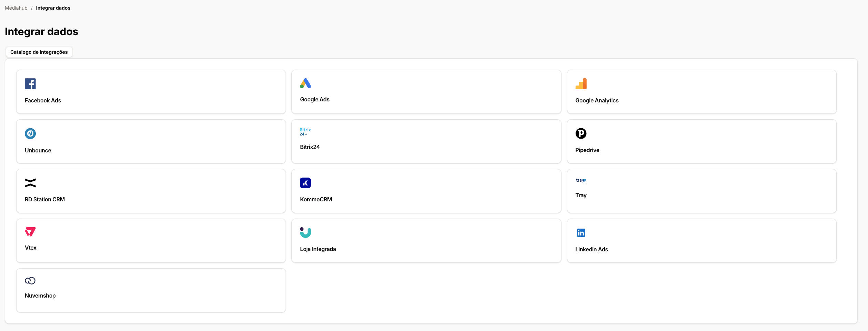Choose the Nuvemshop integration name
Image resolution: width=868 pixels, height=331 pixels.
pyautogui.click(x=40, y=296)
